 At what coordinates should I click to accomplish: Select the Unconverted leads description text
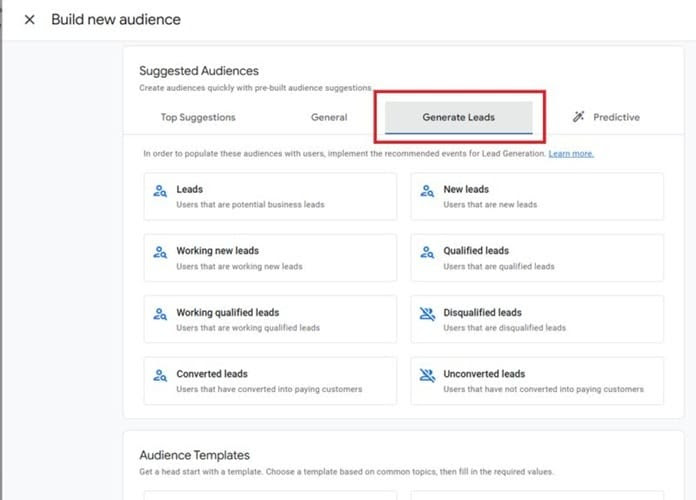(543, 389)
